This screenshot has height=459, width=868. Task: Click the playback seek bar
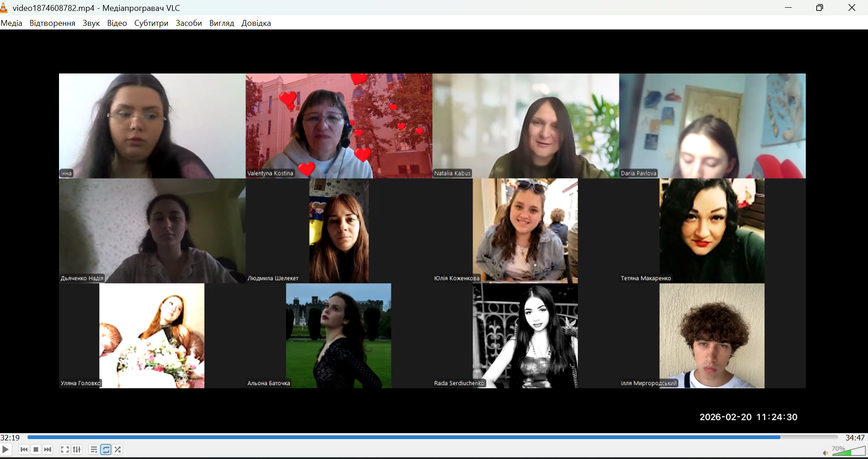coord(431,437)
